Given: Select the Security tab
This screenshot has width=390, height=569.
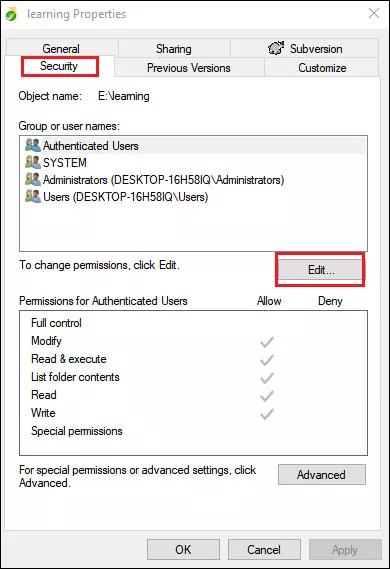Looking at the screenshot, I should tap(59, 66).
